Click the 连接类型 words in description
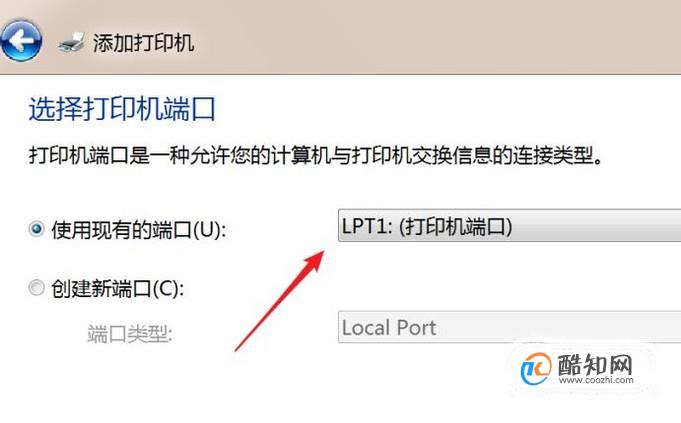 pos(552,155)
